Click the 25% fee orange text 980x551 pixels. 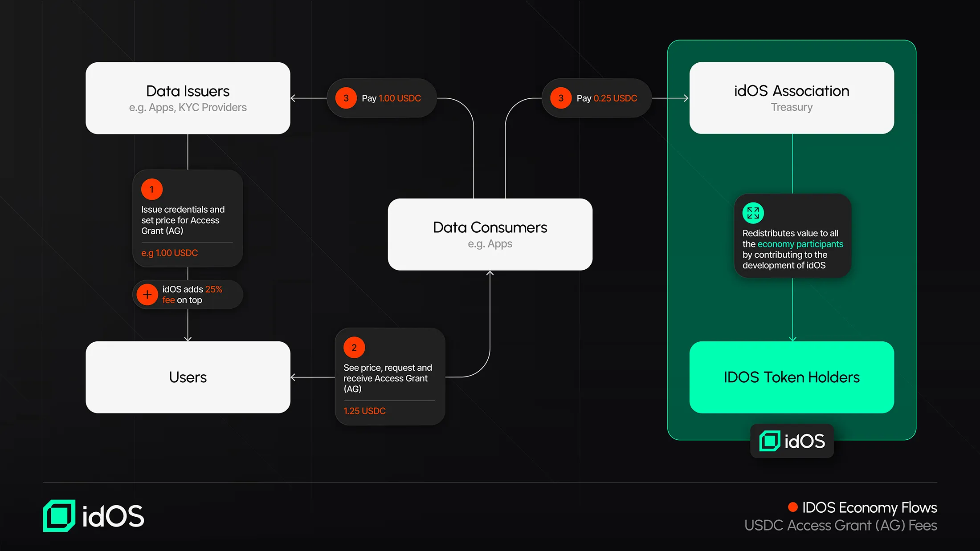(213, 290)
